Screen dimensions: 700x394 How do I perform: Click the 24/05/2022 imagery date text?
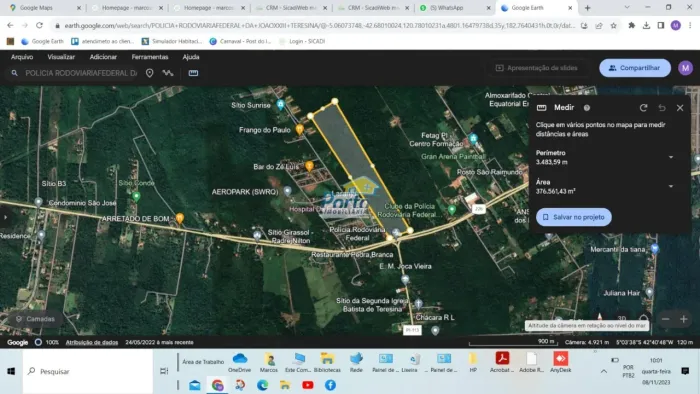(x=159, y=342)
